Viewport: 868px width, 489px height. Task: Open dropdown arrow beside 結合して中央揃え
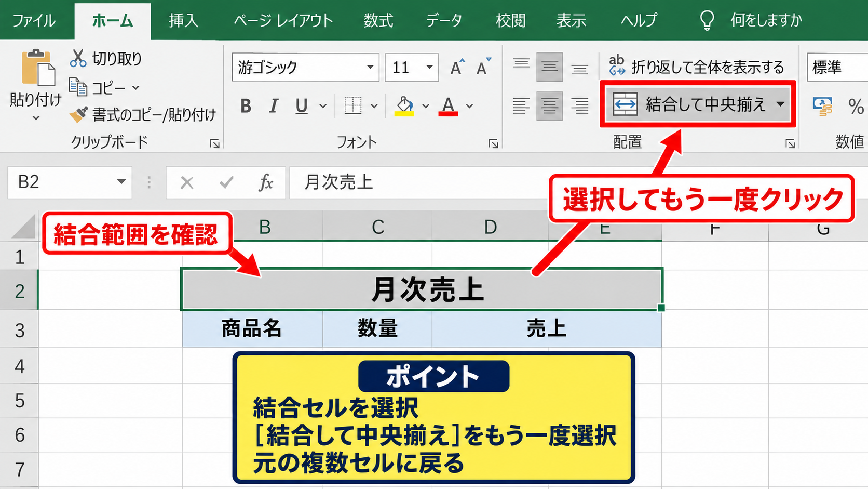pyautogui.click(x=780, y=104)
